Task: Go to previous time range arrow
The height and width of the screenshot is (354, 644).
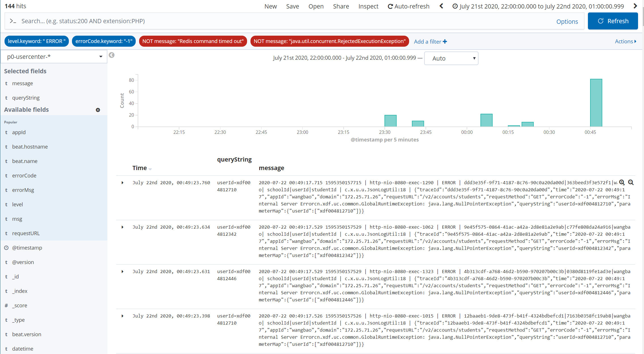Action: [441, 6]
